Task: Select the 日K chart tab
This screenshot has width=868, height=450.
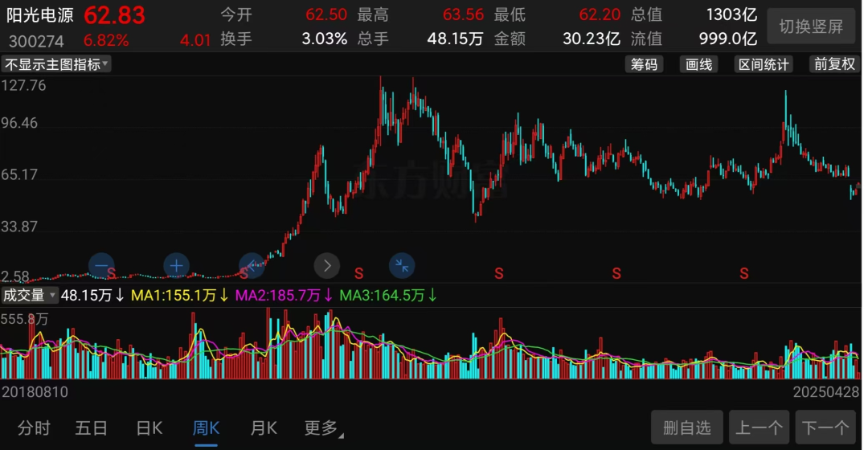Action: (149, 428)
